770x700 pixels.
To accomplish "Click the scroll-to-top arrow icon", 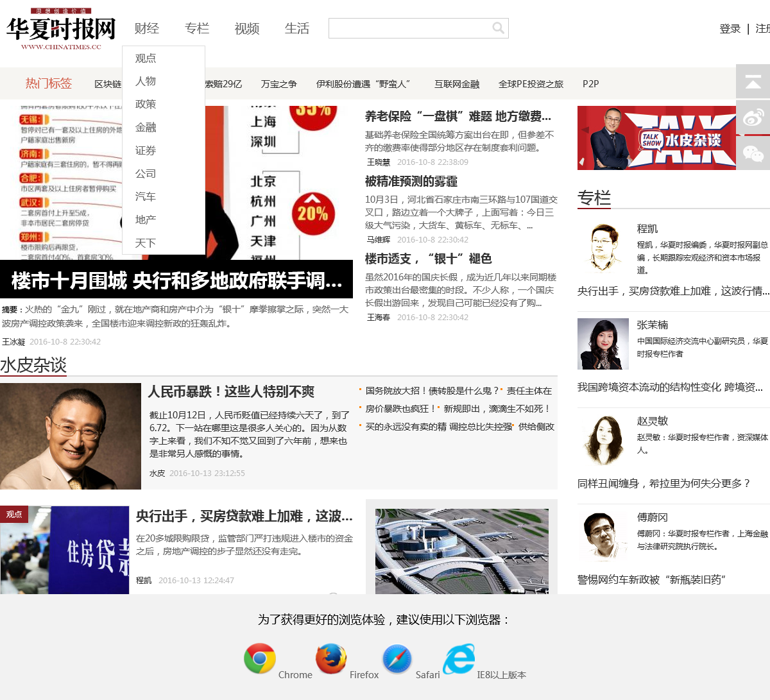I will [x=753, y=81].
